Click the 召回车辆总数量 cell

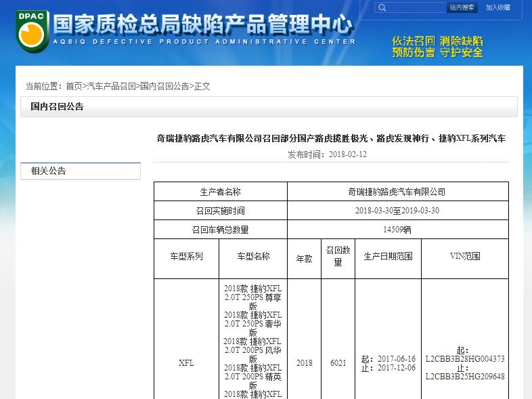[221, 230]
